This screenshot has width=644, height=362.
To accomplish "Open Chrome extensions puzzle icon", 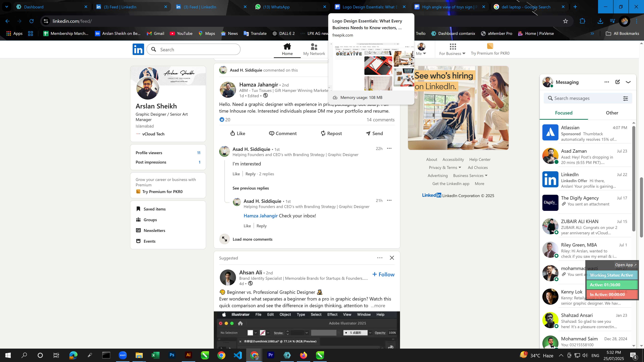I will click(582, 21).
